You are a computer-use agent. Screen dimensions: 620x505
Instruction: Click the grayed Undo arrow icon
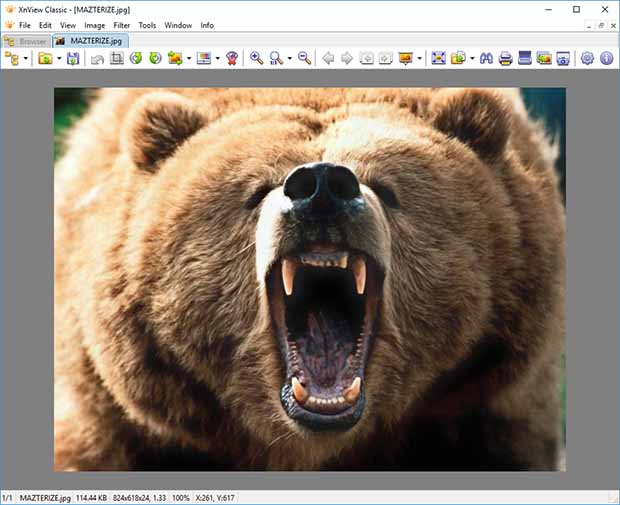(97, 59)
